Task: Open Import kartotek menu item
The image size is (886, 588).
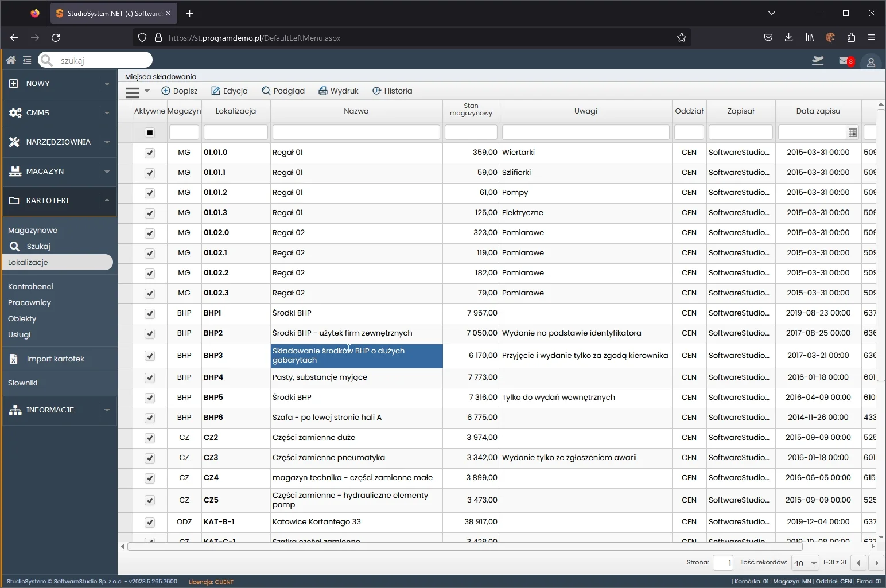Action: (55, 359)
